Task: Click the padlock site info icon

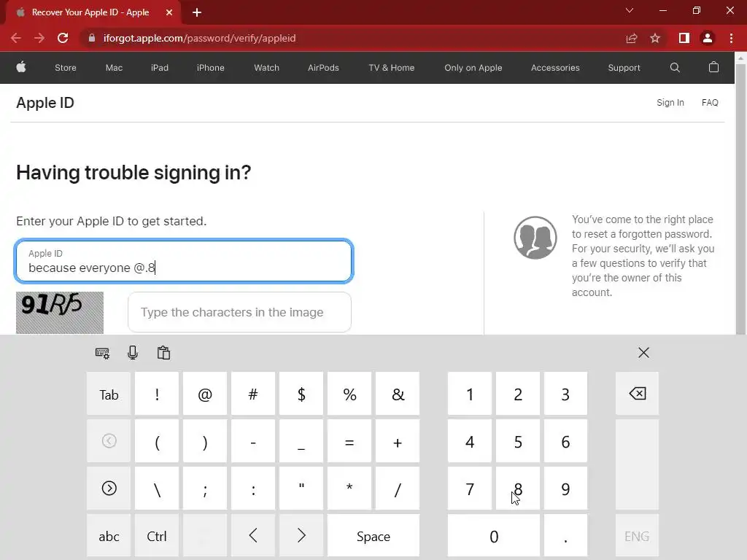Action: coord(91,38)
